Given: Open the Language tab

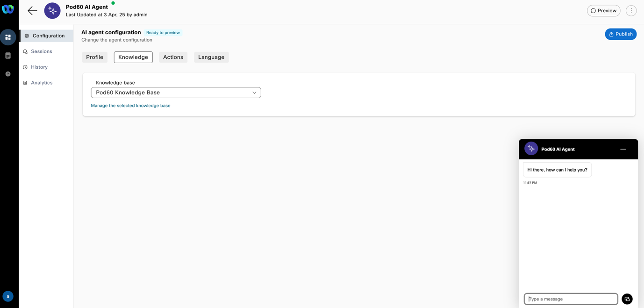Looking at the screenshot, I should (211, 57).
